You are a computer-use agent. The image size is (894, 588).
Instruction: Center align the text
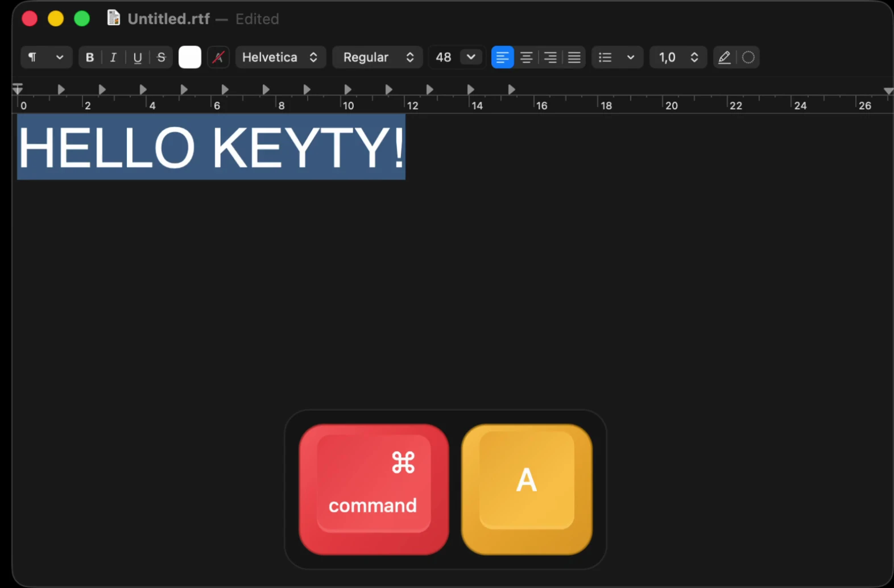tap(527, 57)
